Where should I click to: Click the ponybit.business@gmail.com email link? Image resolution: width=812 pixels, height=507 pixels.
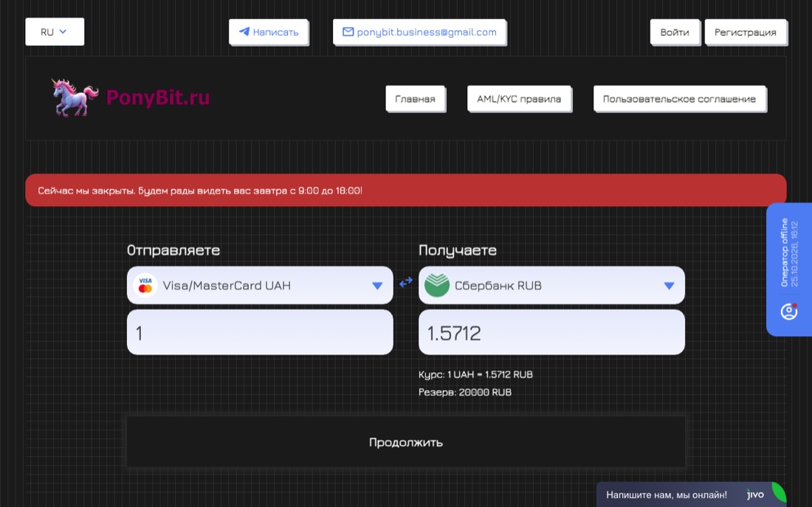point(419,32)
